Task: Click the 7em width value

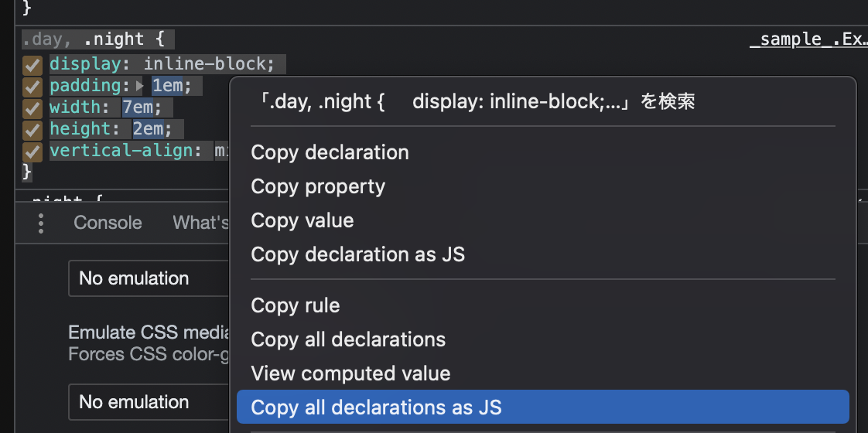Action: (138, 107)
